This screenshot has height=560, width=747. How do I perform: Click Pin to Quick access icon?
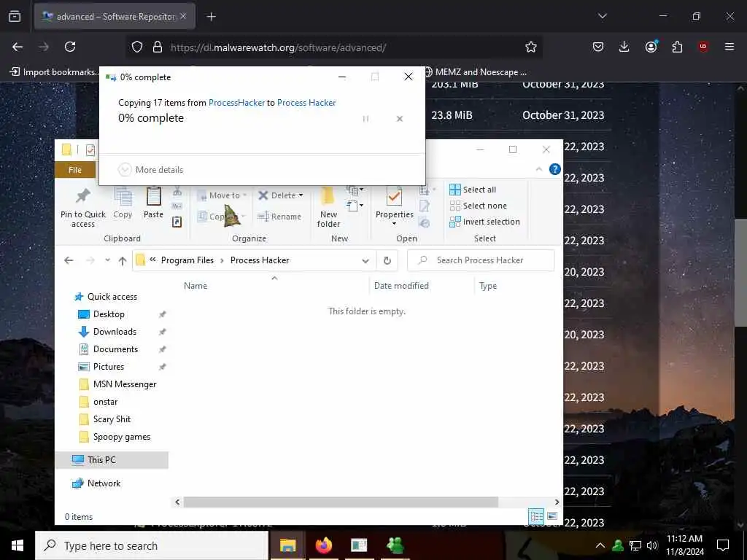point(83,196)
